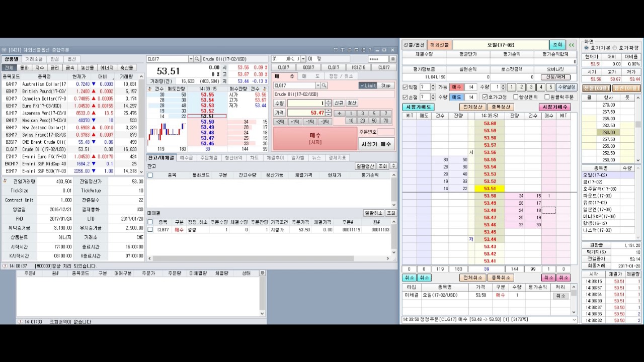Screen dimensions: 644x362
Task: Click the 수량 quantity stepper in order panel
Action: click(329, 103)
